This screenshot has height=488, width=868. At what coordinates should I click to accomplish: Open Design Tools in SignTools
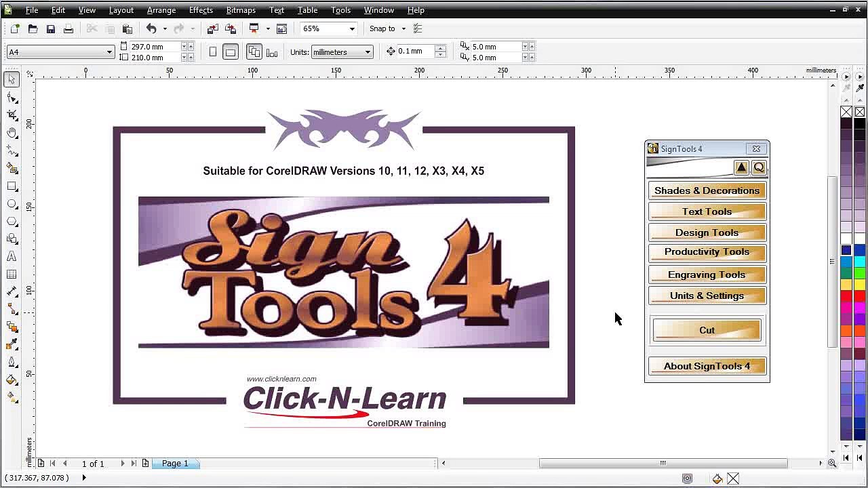point(707,232)
